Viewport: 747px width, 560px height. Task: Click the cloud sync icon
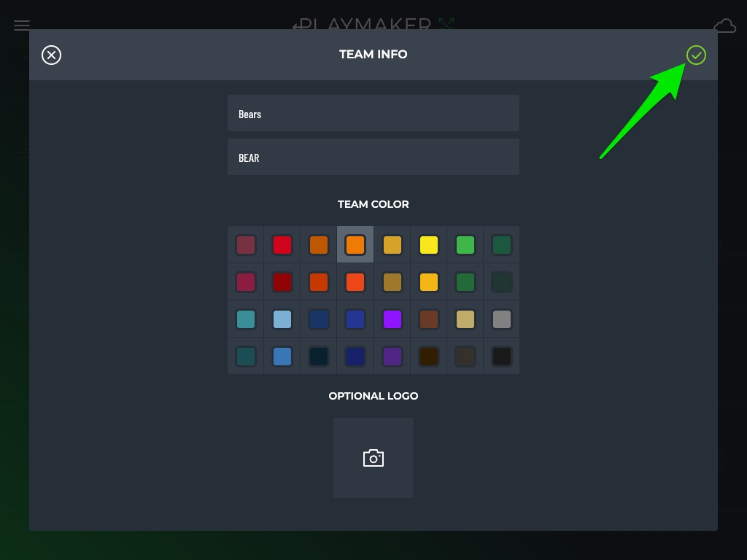724,26
